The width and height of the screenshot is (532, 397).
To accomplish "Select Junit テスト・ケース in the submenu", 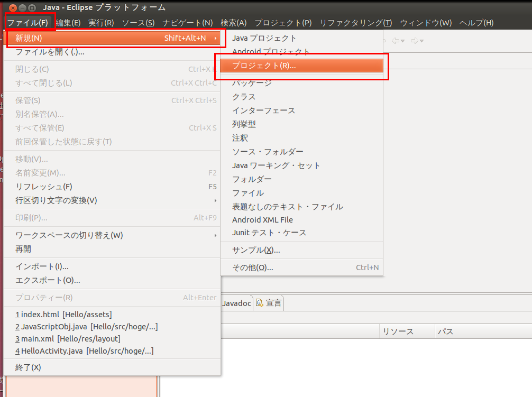I will tap(301, 233).
